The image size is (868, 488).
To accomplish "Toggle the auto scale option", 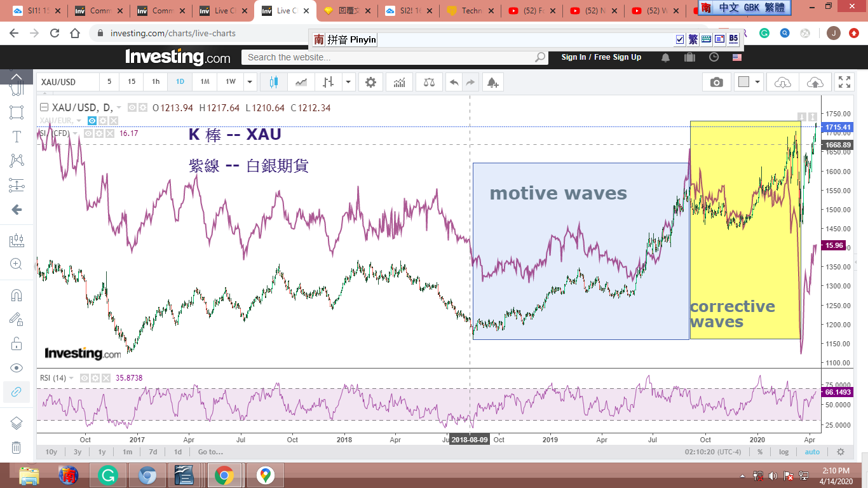I will coord(812,452).
